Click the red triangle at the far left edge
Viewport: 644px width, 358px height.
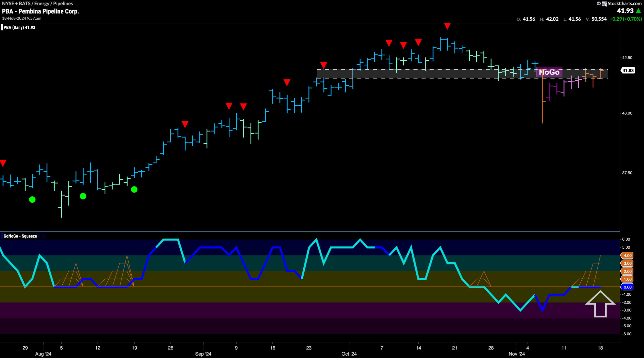(3, 163)
